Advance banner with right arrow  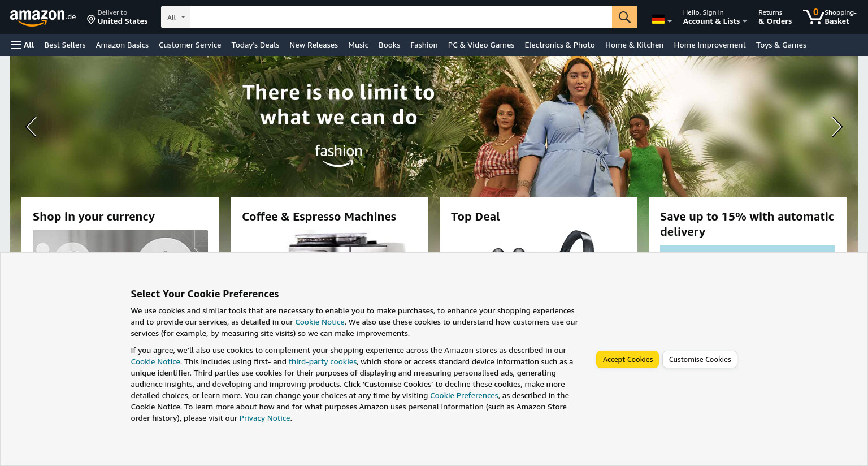tap(836, 127)
